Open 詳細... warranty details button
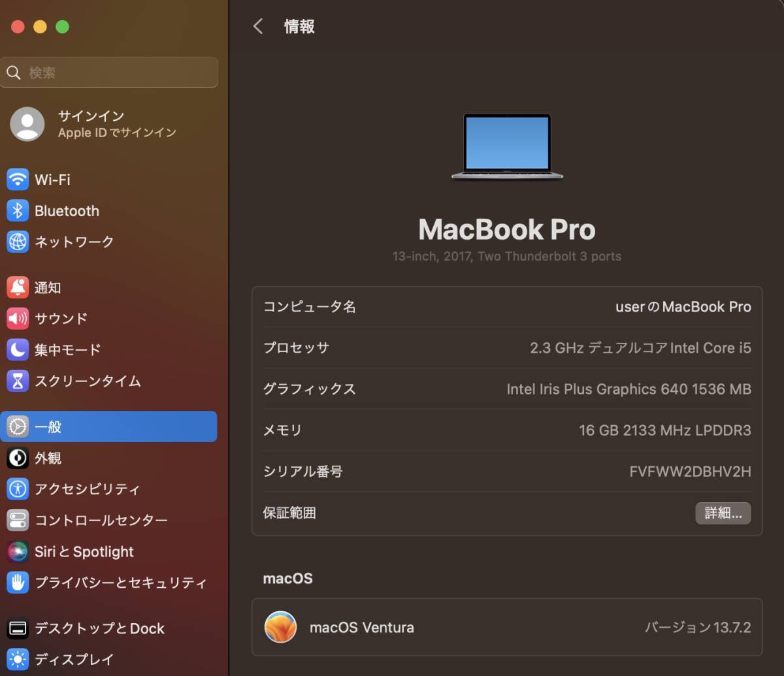The image size is (784, 676). coord(723,513)
